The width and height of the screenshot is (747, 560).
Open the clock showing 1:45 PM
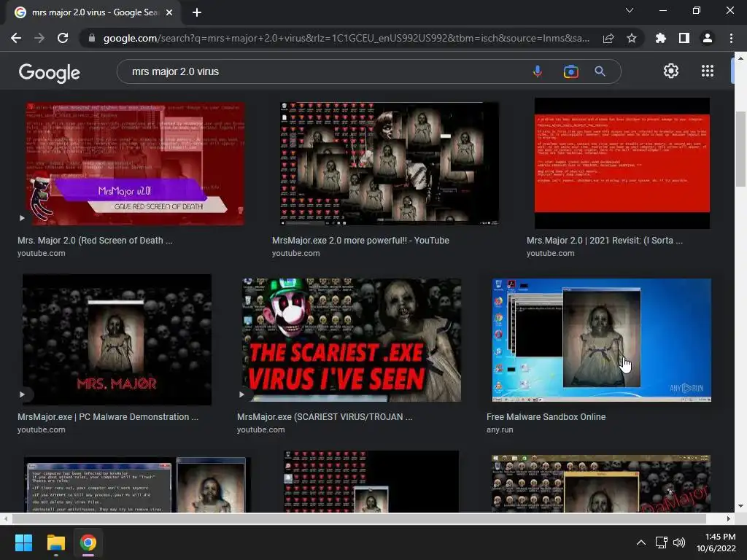pyautogui.click(x=716, y=542)
